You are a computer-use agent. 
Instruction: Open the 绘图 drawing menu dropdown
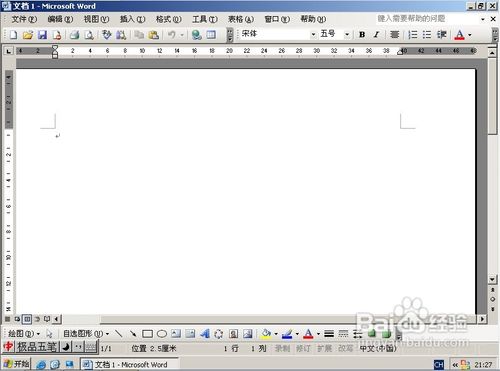pos(24,333)
